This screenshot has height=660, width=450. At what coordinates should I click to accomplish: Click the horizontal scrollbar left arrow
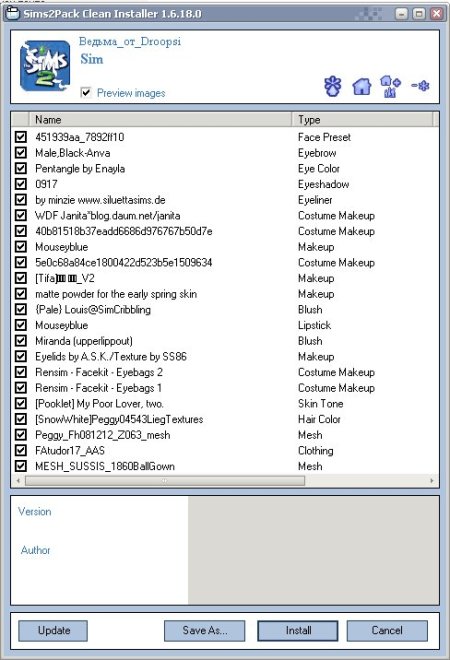tap(18, 480)
